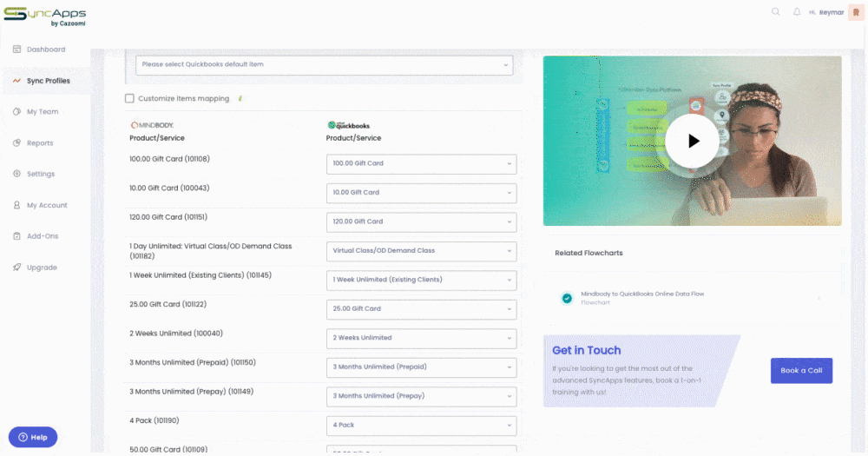Click 3 Months Unlimited (Prepay) (101149) label
The width and height of the screenshot is (868, 456).
tap(192, 392)
